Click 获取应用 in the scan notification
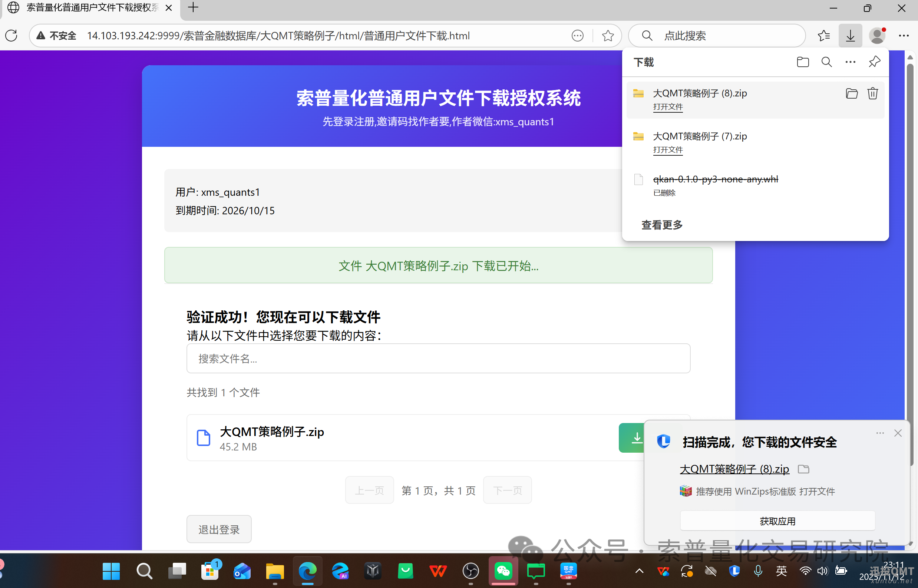918x588 pixels. click(777, 521)
